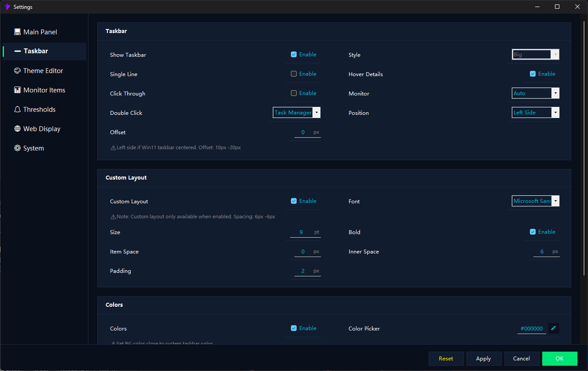Open the System section

click(x=44, y=148)
